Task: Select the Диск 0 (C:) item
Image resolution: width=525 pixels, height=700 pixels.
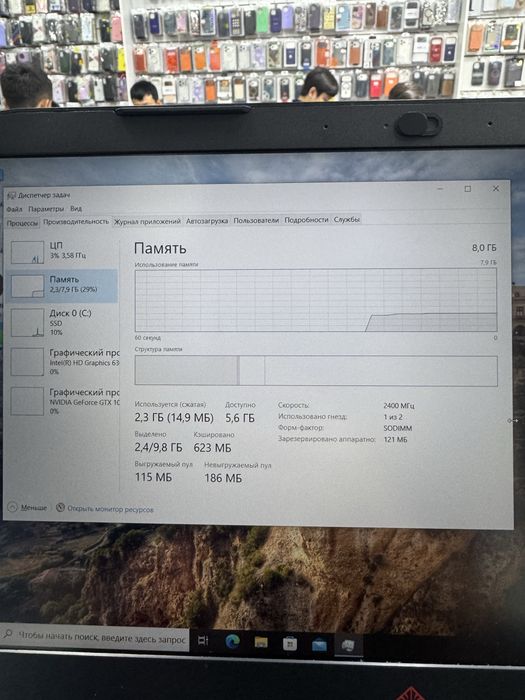Action: pos(63,322)
